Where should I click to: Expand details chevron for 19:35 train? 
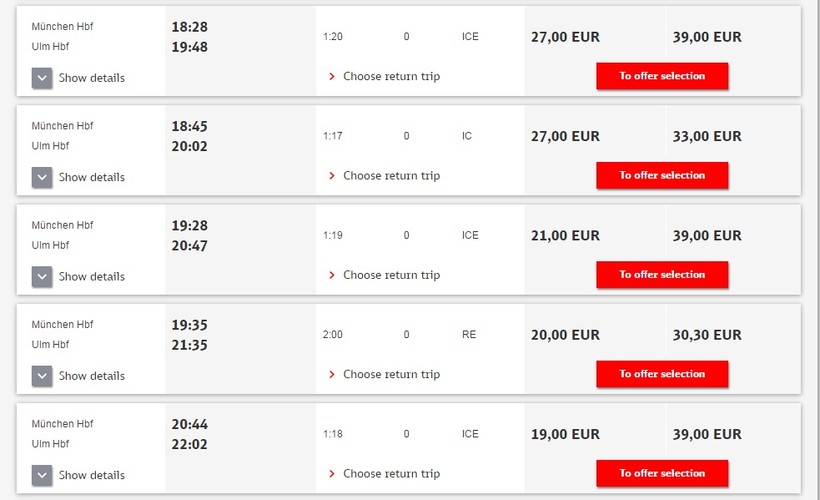(42, 376)
